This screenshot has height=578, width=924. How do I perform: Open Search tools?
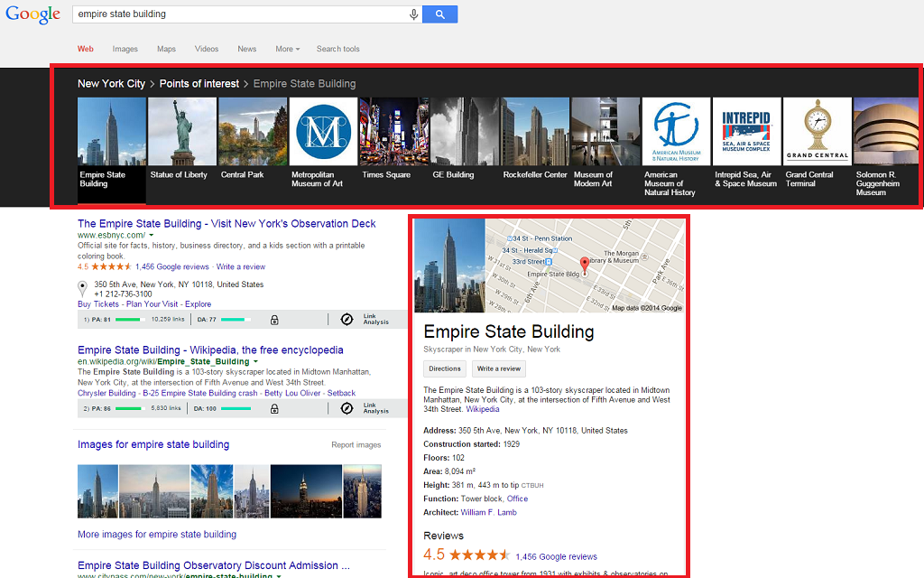pyautogui.click(x=337, y=49)
